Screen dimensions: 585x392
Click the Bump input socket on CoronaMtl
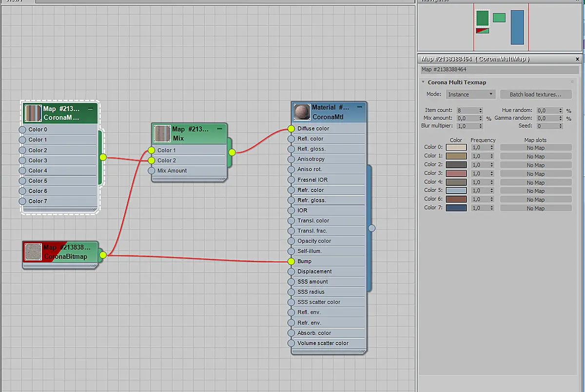[x=291, y=261]
